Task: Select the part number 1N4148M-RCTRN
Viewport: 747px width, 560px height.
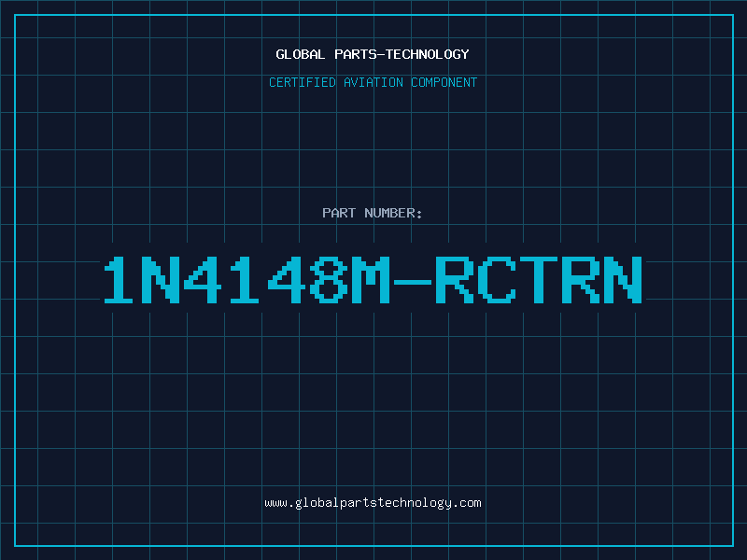Action: pos(373,279)
